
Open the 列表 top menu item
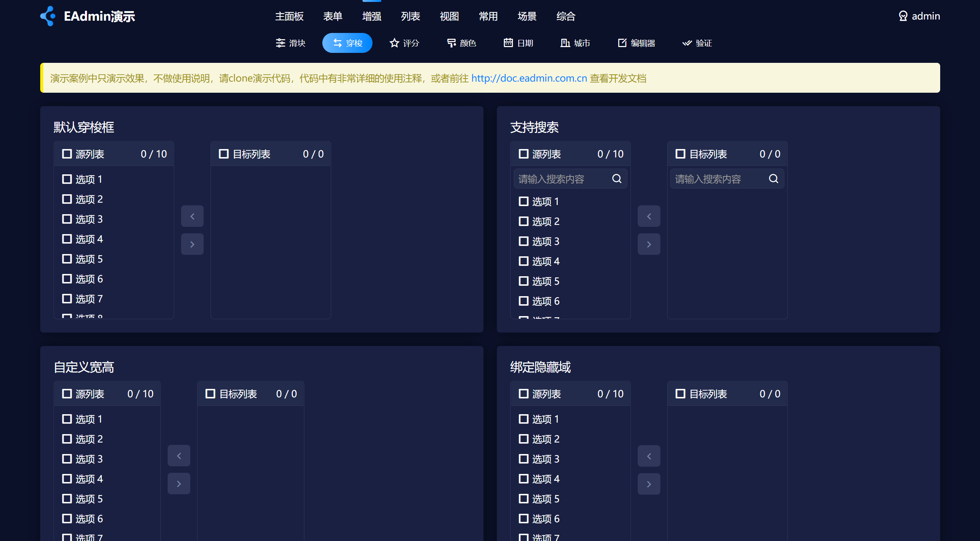tap(410, 16)
